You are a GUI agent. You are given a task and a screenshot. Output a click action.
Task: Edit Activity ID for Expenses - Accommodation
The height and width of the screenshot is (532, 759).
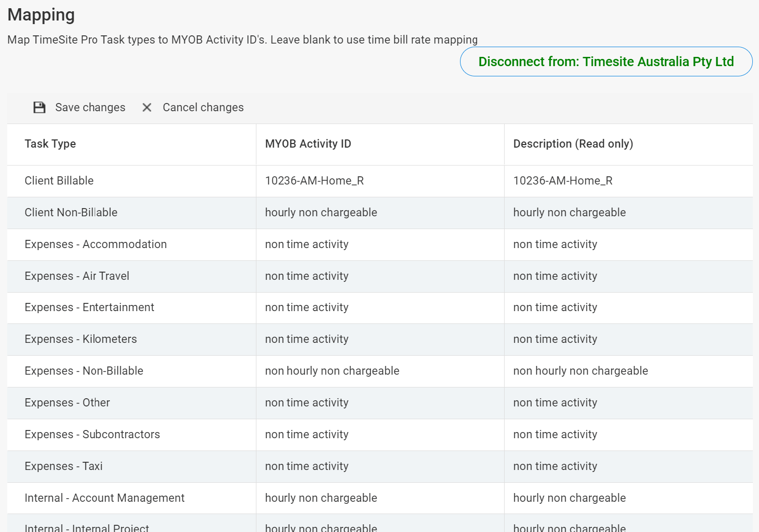click(x=379, y=244)
